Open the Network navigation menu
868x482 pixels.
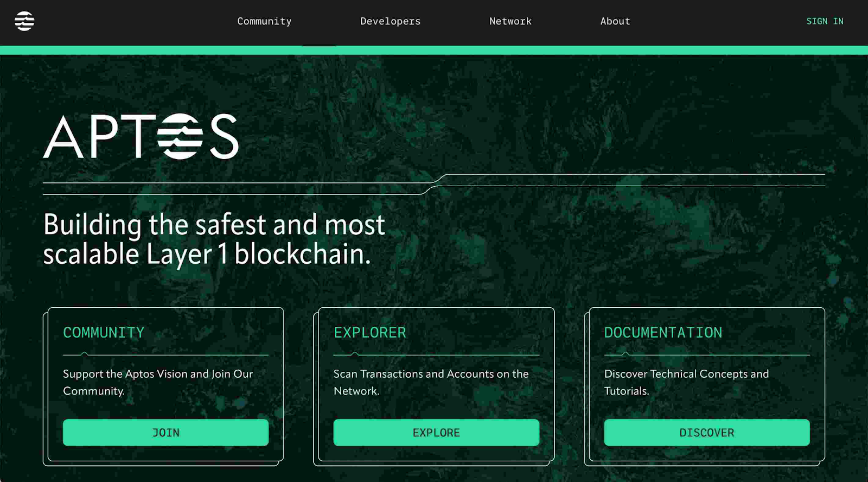click(x=510, y=21)
